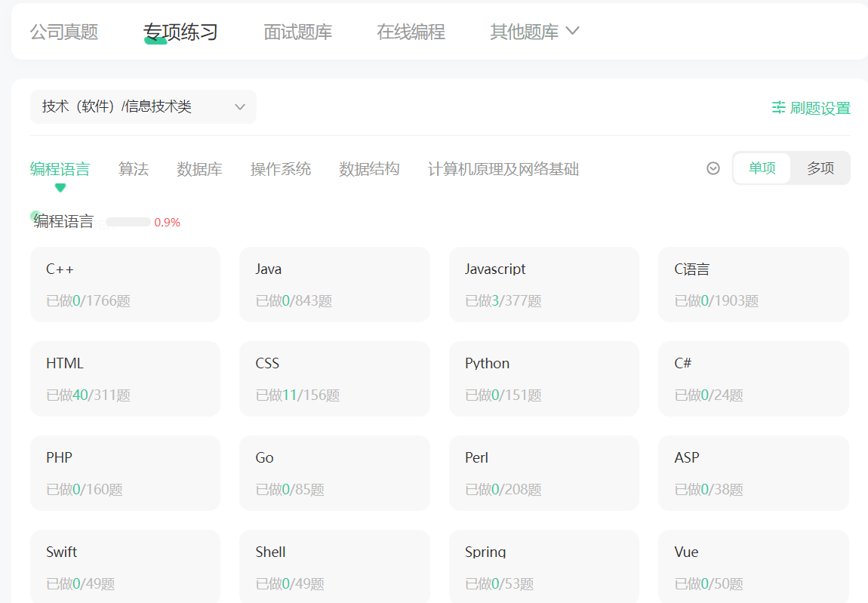This screenshot has width=868, height=603.
Task: Click the 已做0/843题 count text
Action: point(294,301)
